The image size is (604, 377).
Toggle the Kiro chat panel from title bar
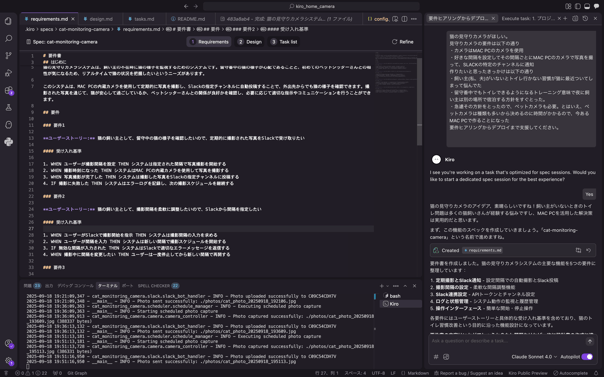coord(596,6)
